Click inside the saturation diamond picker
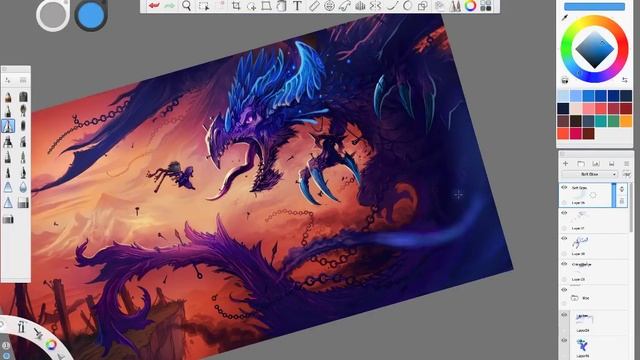640x360 pixels. tap(594, 49)
